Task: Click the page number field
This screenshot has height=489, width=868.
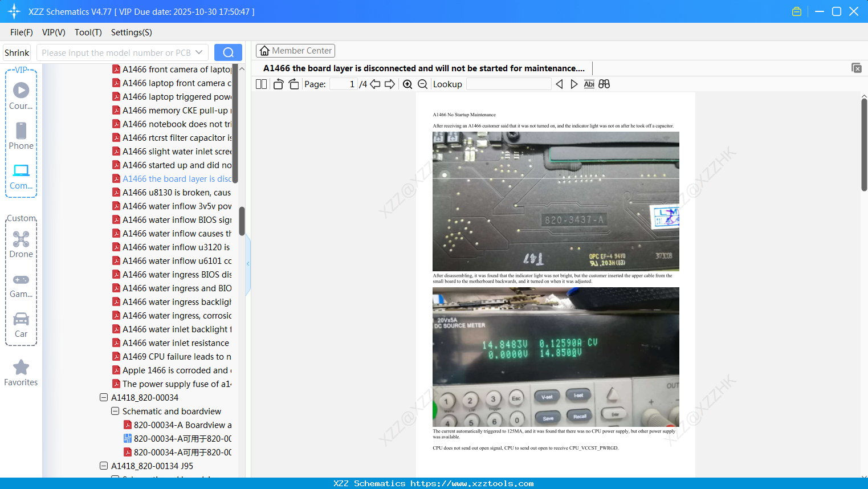Action: [344, 84]
